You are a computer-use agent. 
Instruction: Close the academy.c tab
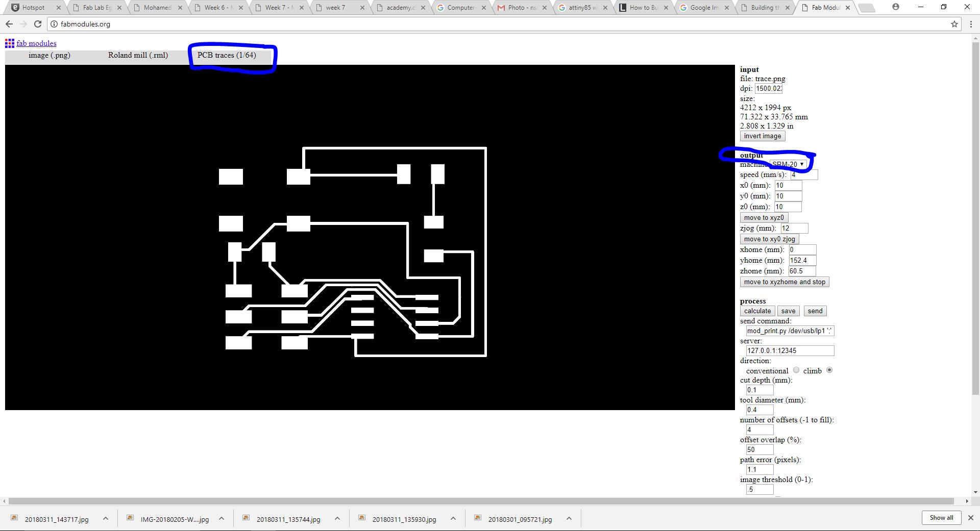pos(423,8)
